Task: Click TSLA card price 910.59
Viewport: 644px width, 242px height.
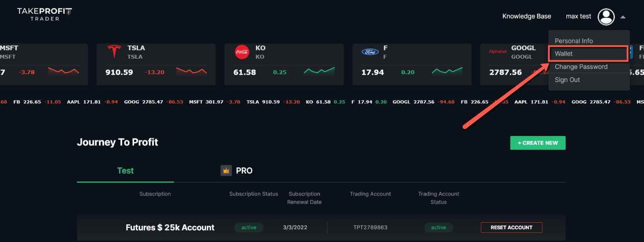Action: point(119,72)
